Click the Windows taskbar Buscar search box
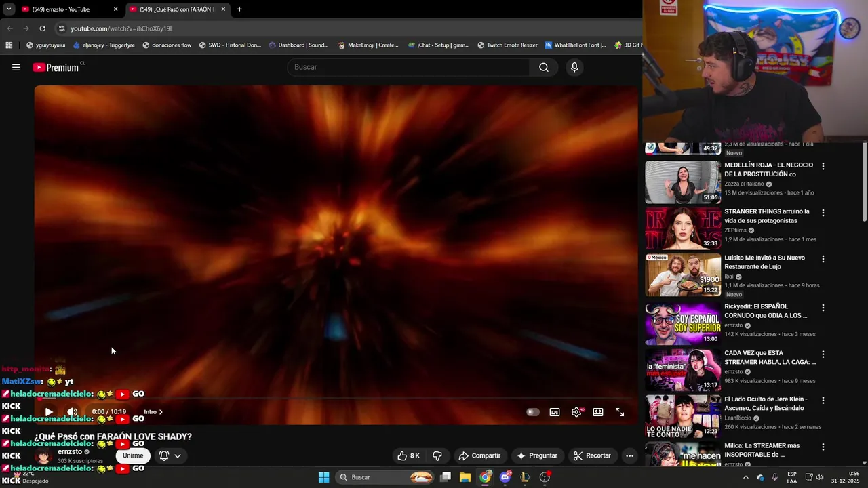This screenshot has height=488, width=868. point(386,477)
